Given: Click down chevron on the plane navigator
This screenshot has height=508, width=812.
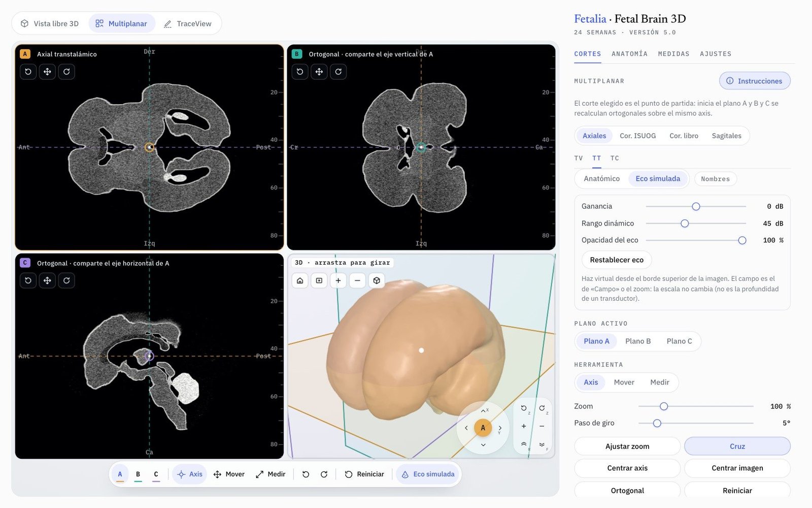Looking at the screenshot, I should tap(483, 444).
